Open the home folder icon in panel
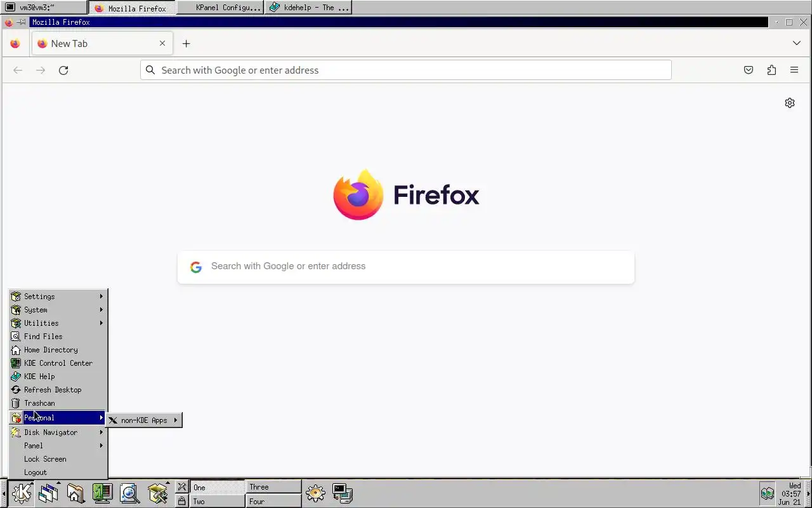This screenshot has width=812, height=508. 75,493
